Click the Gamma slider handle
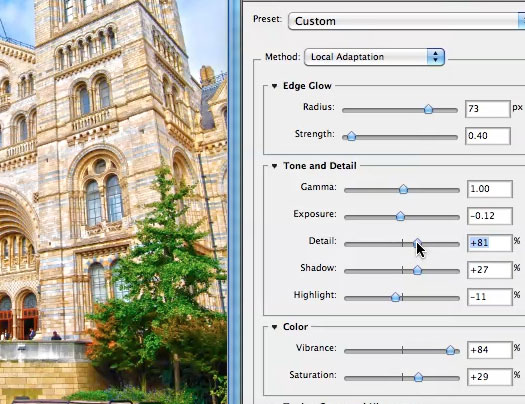 [x=403, y=189]
